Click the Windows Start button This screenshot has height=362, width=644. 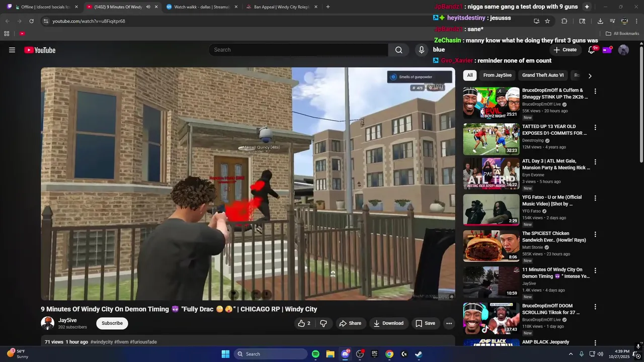[225, 354]
